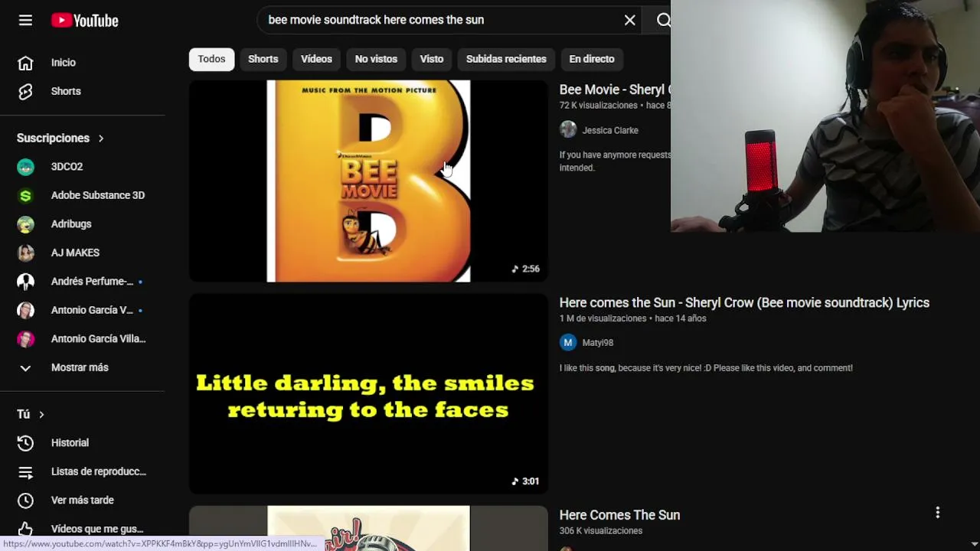
Task: Open the hamburger guide menu
Action: coord(25,21)
